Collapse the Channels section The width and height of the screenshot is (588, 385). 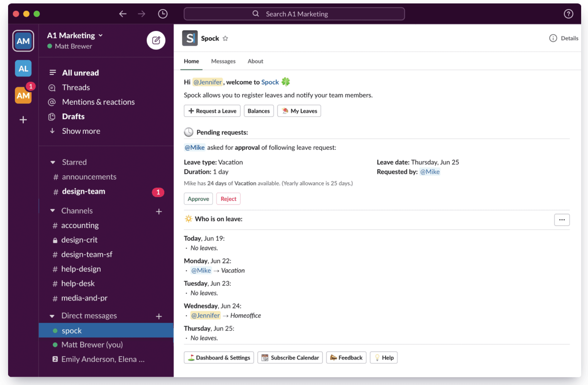[x=53, y=211]
